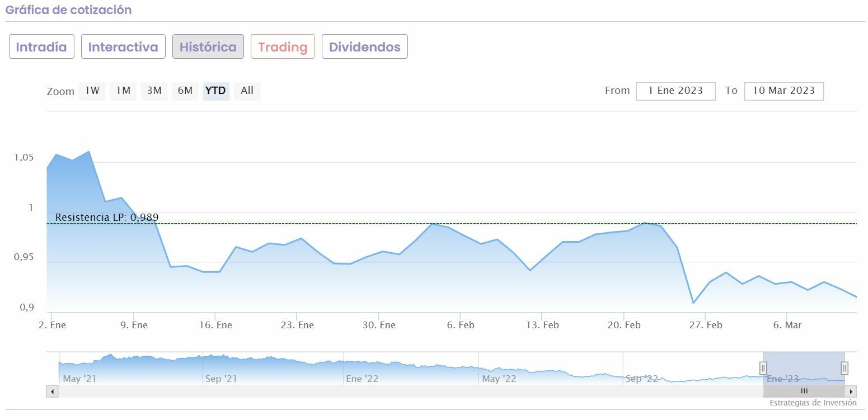Show the Dividendos tab
This screenshot has height=420, width=868.
click(364, 46)
